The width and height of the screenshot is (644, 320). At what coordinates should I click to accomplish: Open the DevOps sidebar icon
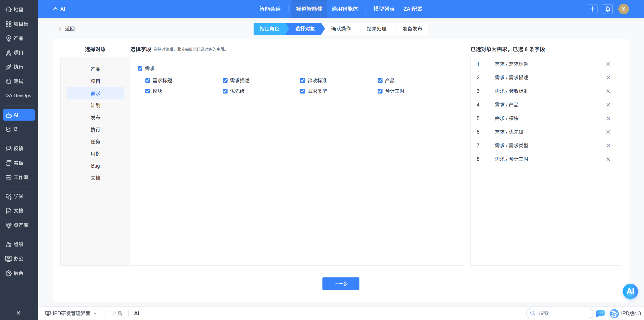pyautogui.click(x=9, y=96)
